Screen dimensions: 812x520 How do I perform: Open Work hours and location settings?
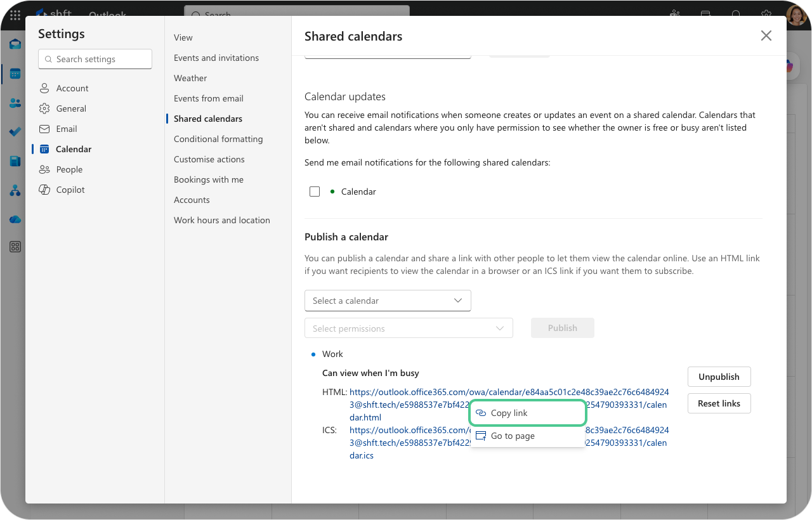coord(222,220)
